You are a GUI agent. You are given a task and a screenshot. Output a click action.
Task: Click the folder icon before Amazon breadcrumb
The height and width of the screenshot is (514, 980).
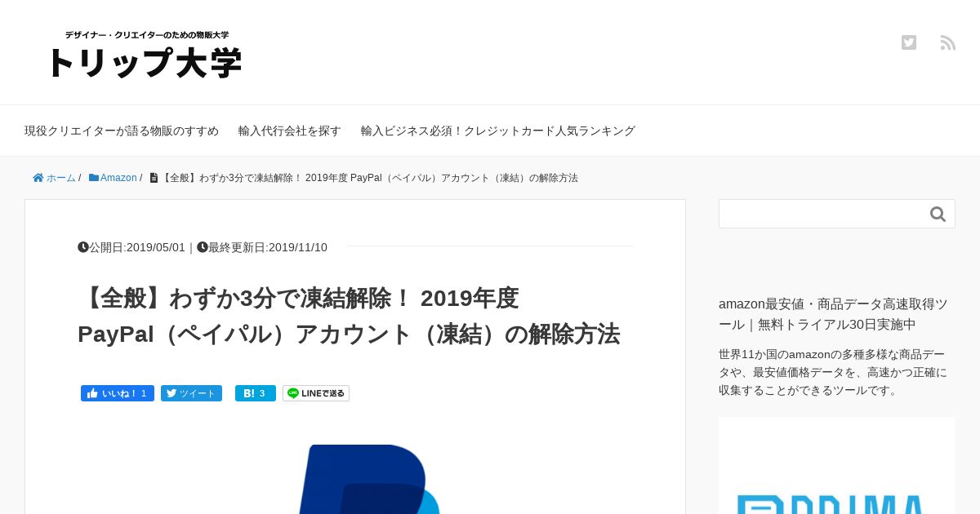click(x=94, y=178)
